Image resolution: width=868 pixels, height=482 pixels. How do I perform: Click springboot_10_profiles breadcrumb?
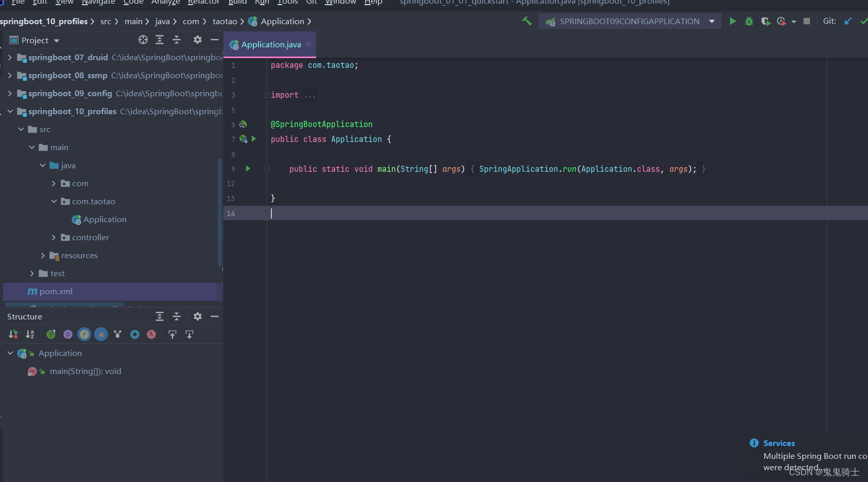click(x=44, y=22)
